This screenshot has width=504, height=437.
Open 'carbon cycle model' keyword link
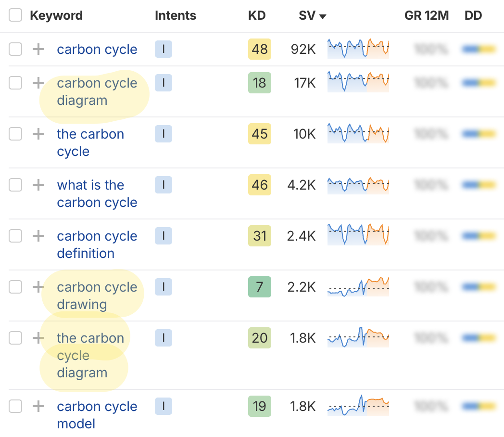[97, 415]
